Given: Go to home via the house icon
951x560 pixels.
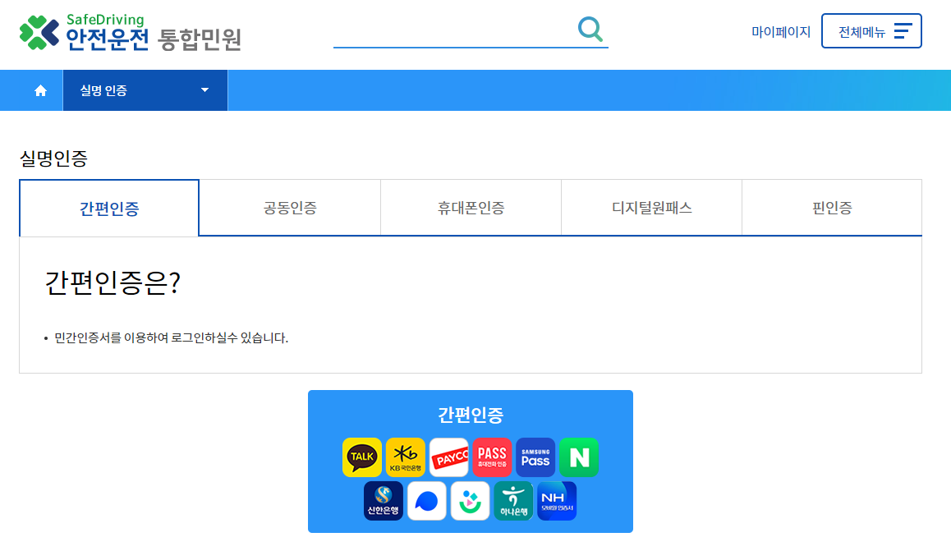Looking at the screenshot, I should 40,90.
